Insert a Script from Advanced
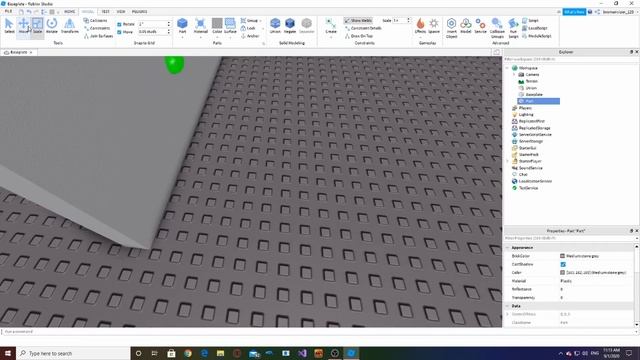 531,20
